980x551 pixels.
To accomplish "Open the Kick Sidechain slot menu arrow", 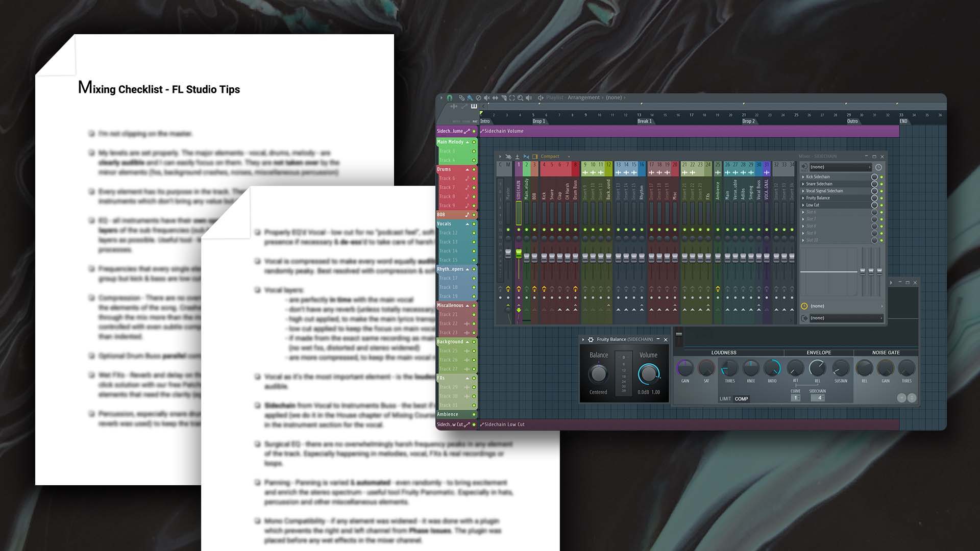I will pos(803,177).
